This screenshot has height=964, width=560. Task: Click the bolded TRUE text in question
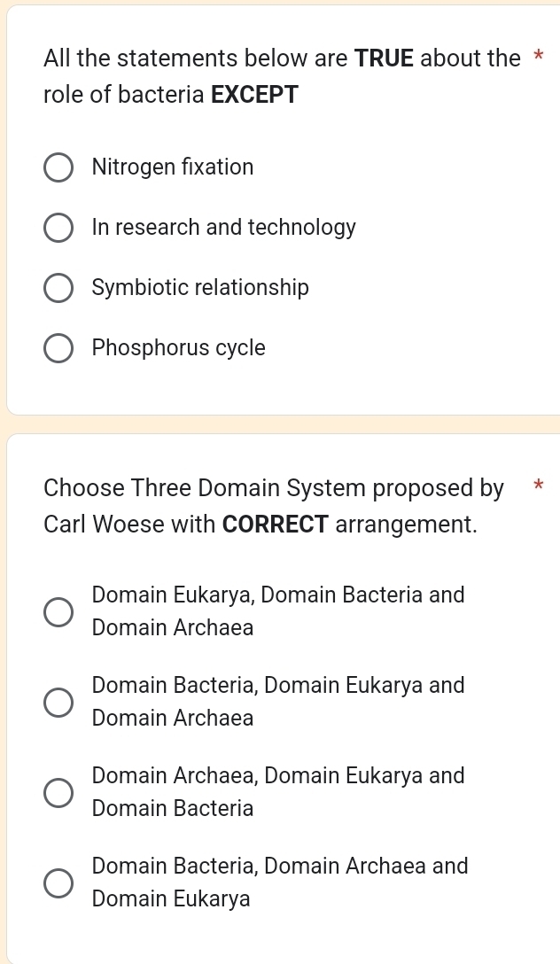click(x=383, y=58)
